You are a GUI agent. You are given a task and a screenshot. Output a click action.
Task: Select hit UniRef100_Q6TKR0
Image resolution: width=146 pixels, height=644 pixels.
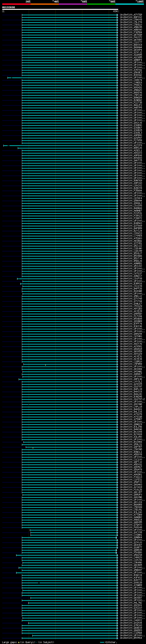[x=131, y=40]
